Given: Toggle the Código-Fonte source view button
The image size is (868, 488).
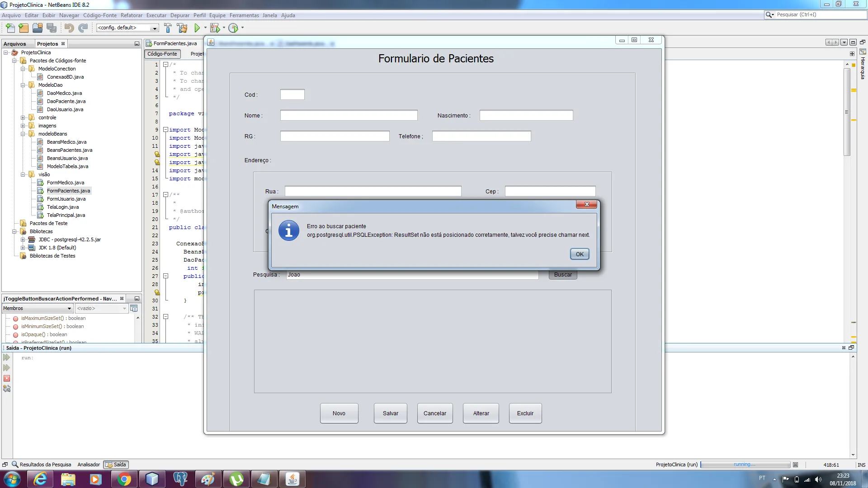Looking at the screenshot, I should [162, 54].
